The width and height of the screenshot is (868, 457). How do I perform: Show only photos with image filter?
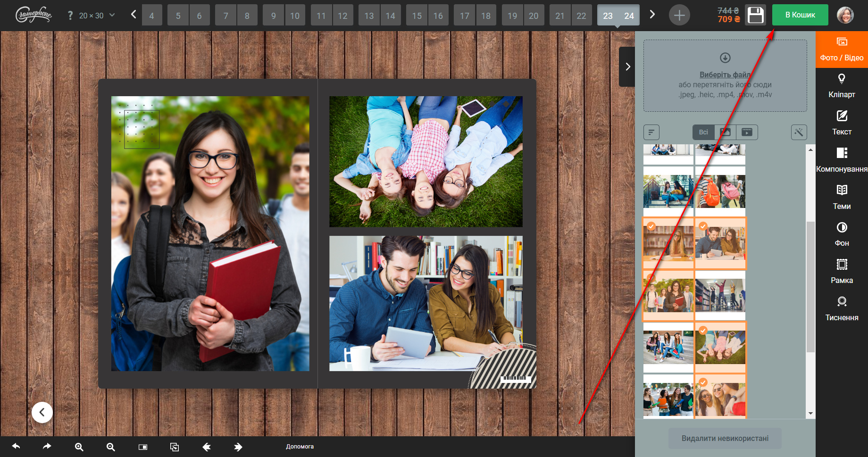[x=725, y=132]
